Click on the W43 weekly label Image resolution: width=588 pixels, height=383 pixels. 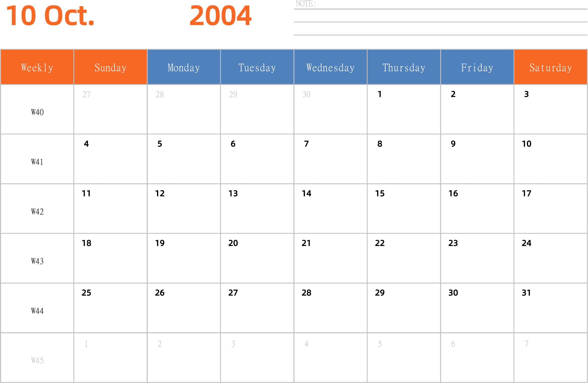[x=37, y=261]
